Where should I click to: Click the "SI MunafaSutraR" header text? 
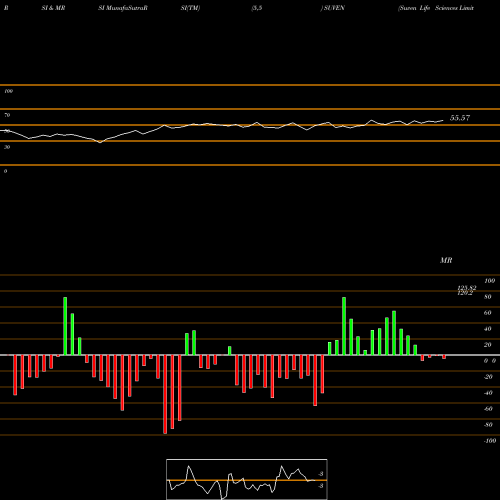click(x=123, y=8)
